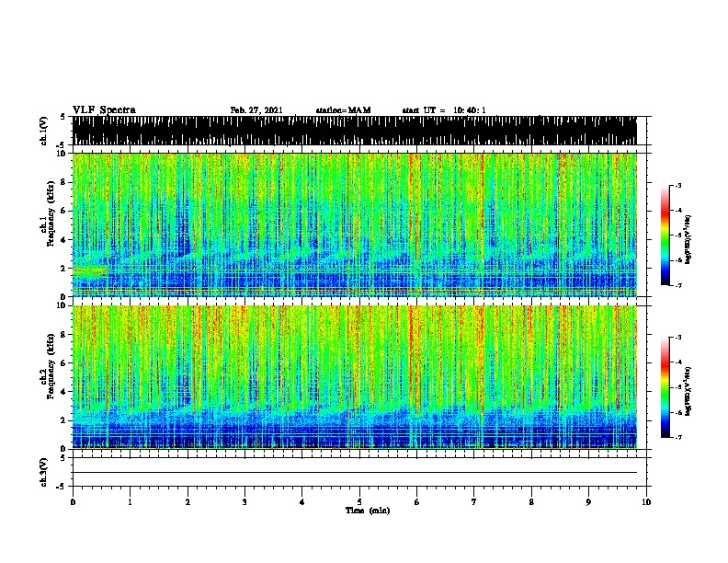Select the date text 'Feb. 27, 2021'
Screen dimensions: 728x563
[x=256, y=110]
